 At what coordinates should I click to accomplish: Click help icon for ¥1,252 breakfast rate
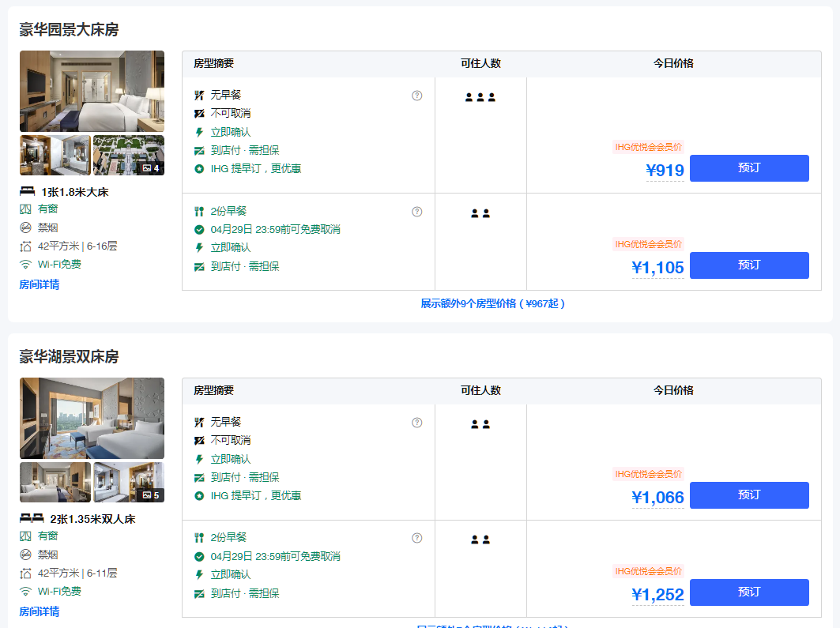pyautogui.click(x=417, y=538)
